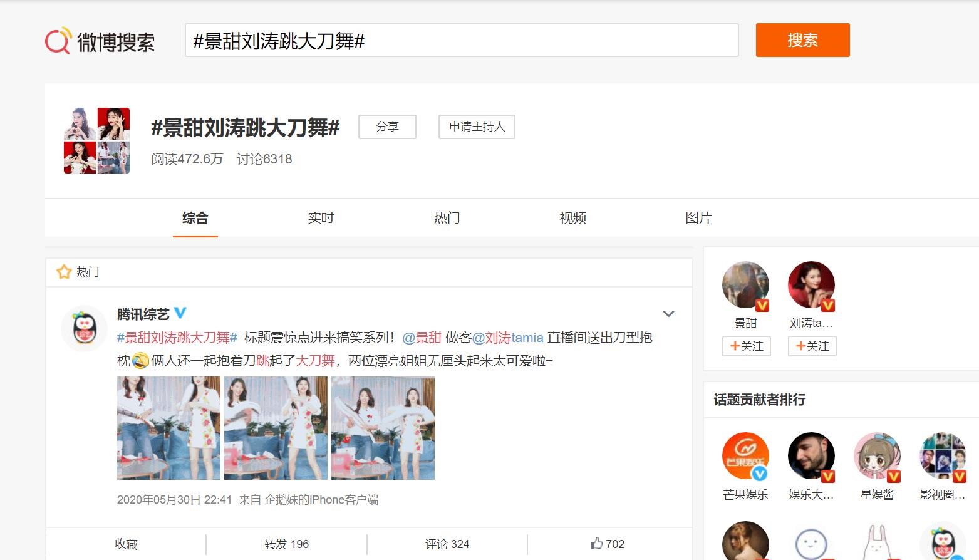Click the Weibo search logo
This screenshot has width=979, height=560.
pyautogui.click(x=100, y=41)
